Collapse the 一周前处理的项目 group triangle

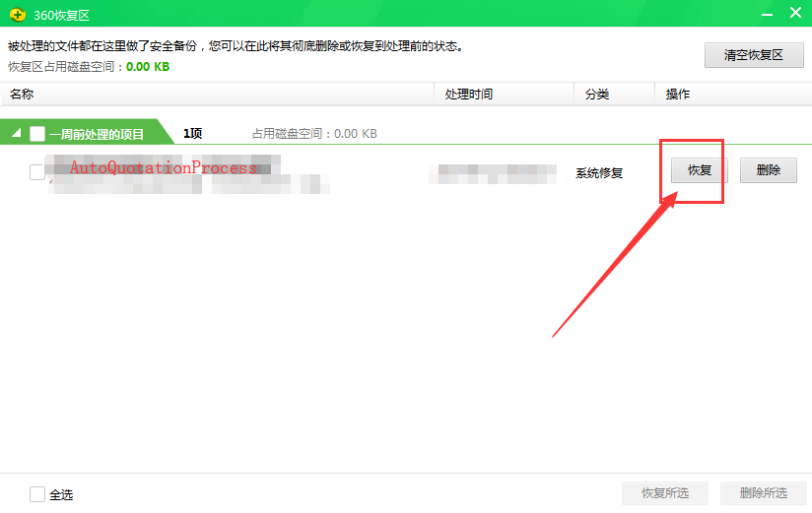(x=17, y=134)
